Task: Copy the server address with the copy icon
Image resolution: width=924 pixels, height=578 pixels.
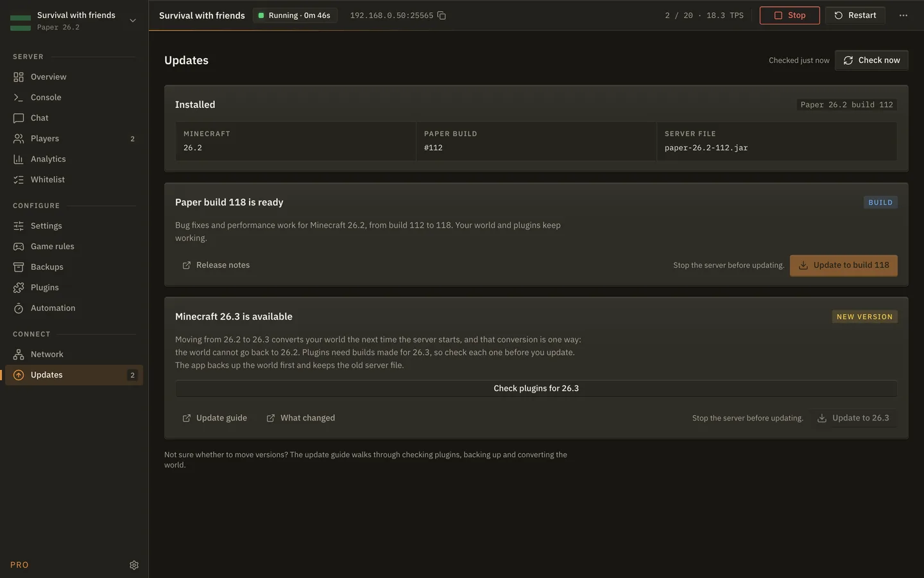Action: (441, 15)
